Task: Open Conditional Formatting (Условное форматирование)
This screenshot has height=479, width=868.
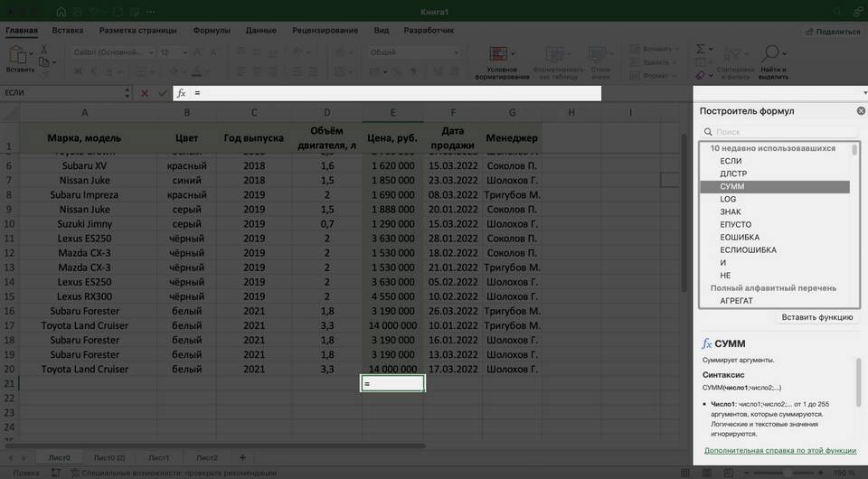Action: click(507, 61)
